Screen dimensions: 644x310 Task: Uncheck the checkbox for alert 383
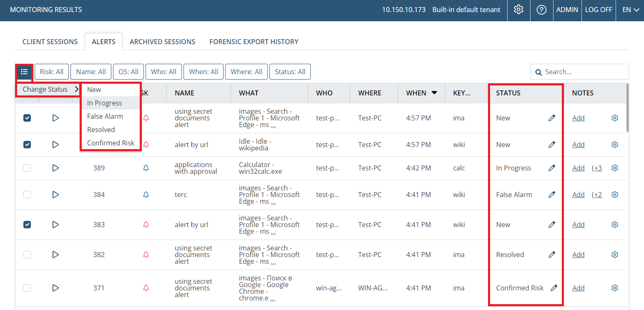(x=27, y=225)
